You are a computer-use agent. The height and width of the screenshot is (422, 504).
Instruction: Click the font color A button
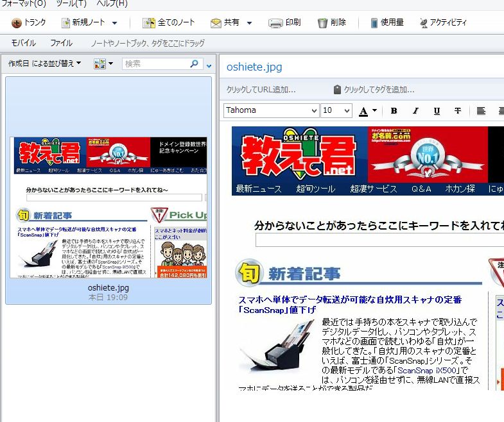click(363, 111)
